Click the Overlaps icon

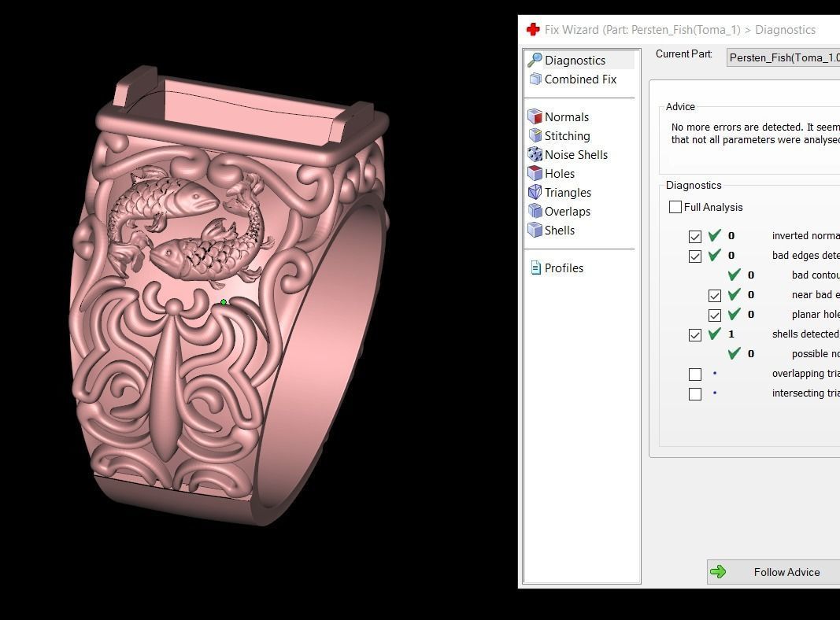coord(535,211)
